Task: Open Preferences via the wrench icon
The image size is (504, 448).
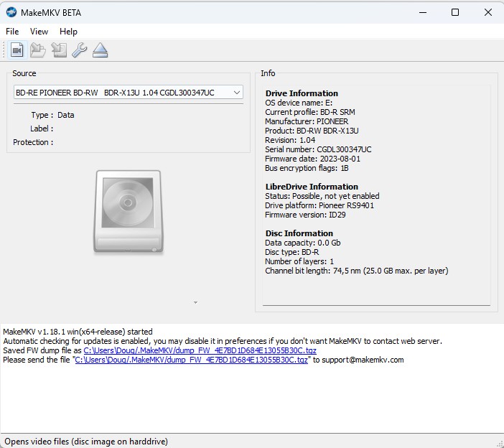Action: click(79, 50)
